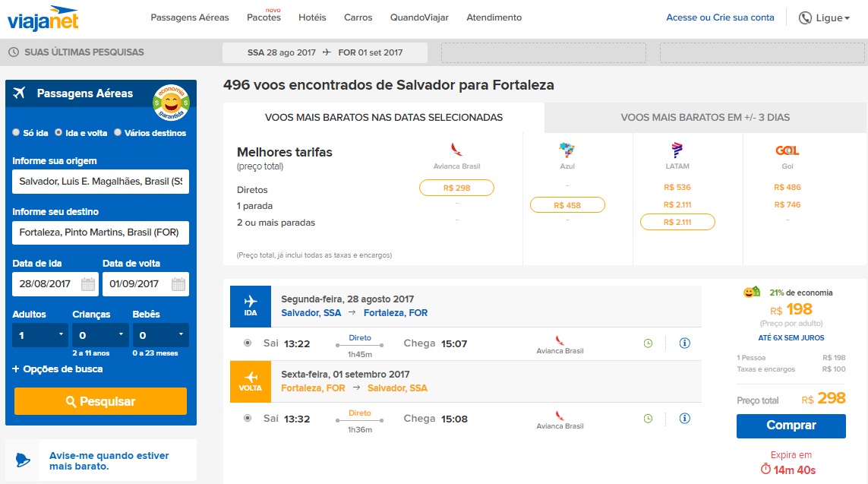The image size is (868, 484).
Task: Click the Economia Garantida smiley badge
Action: tap(171, 103)
